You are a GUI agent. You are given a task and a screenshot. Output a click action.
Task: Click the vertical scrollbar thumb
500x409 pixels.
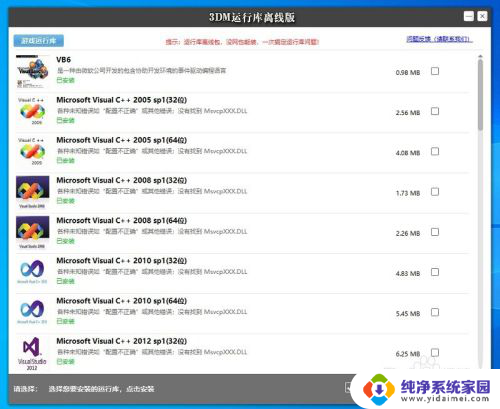[x=480, y=95]
